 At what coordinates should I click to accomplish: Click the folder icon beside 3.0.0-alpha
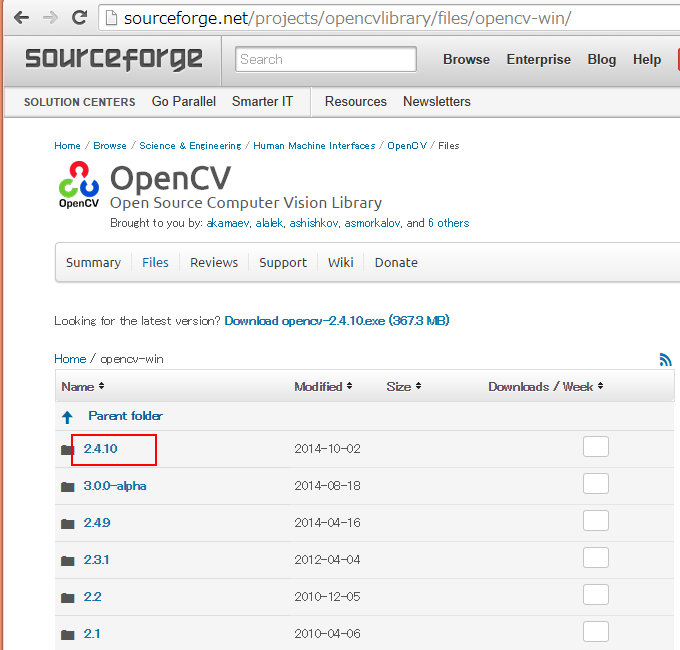pyautogui.click(x=67, y=487)
